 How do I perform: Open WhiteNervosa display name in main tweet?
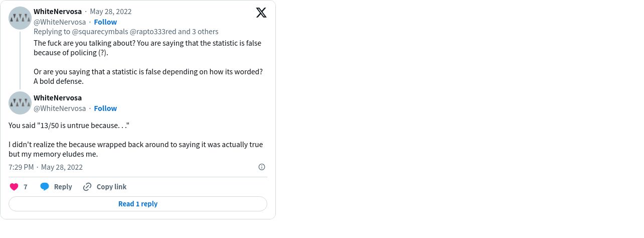(58, 98)
